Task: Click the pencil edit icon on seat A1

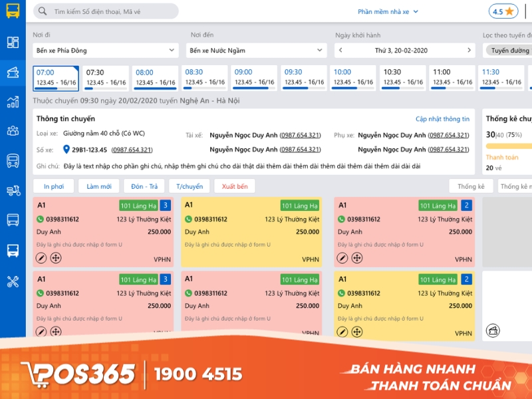Action: coord(40,257)
